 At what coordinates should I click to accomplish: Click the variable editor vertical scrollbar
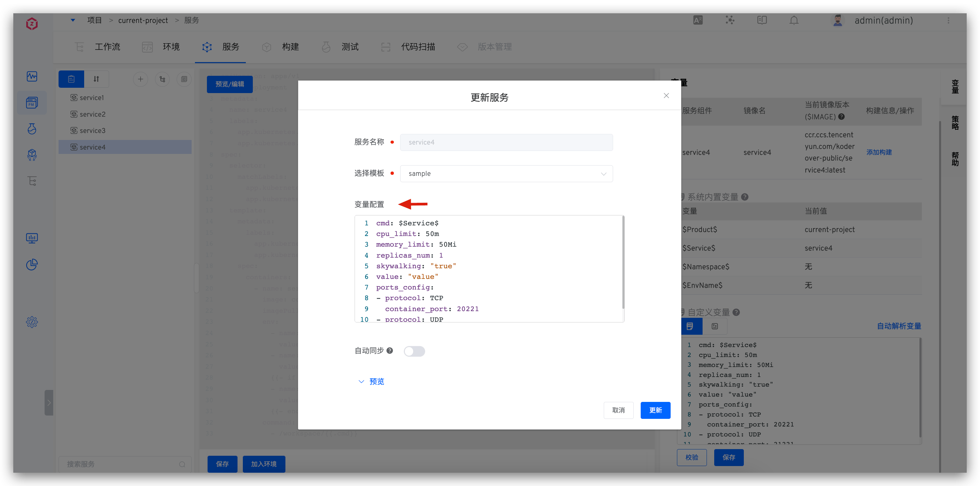click(x=623, y=262)
